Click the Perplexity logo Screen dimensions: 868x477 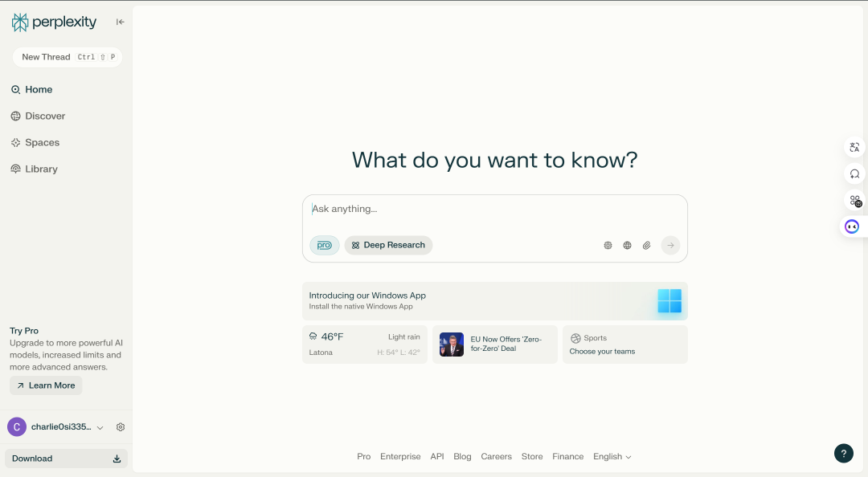click(x=54, y=22)
